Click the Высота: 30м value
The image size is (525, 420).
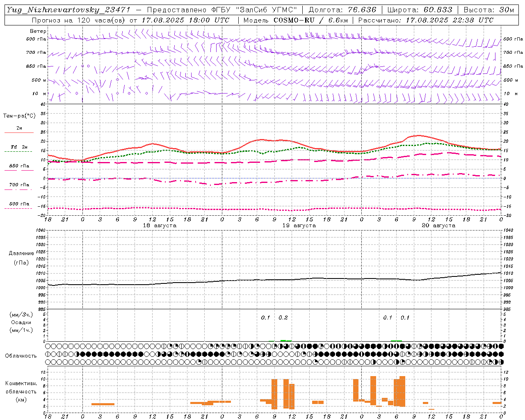click(488, 10)
